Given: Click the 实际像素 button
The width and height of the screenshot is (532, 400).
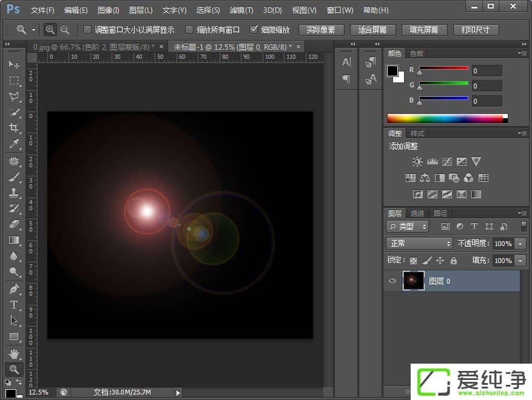Looking at the screenshot, I should coord(322,30).
